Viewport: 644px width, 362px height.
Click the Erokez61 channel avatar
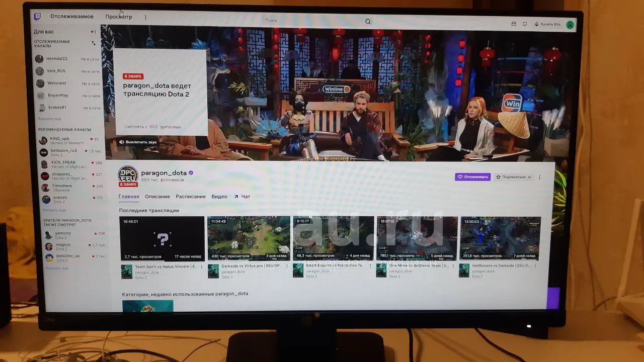(x=42, y=108)
